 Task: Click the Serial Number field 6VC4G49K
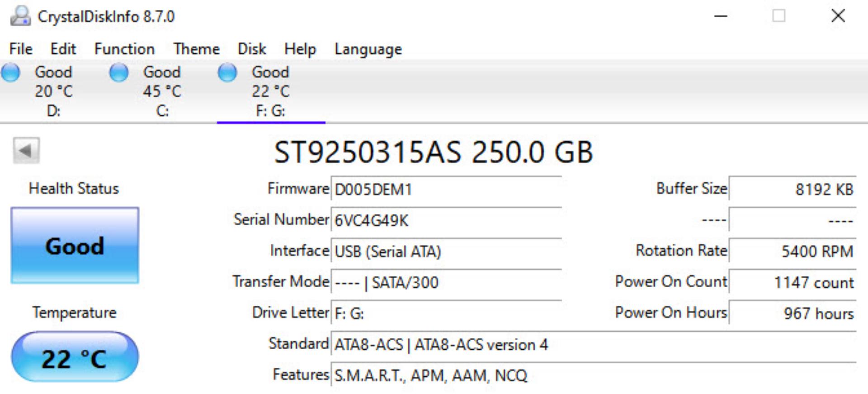pyautogui.click(x=446, y=220)
